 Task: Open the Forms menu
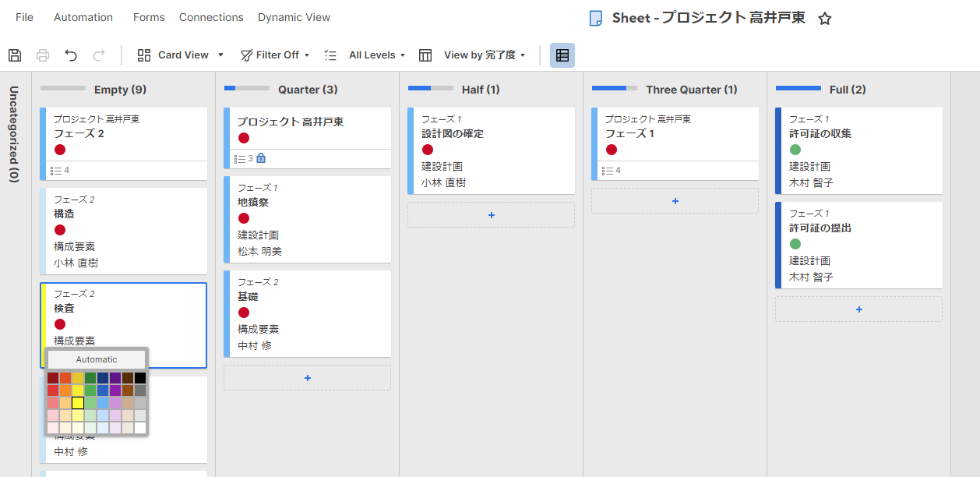pos(148,17)
